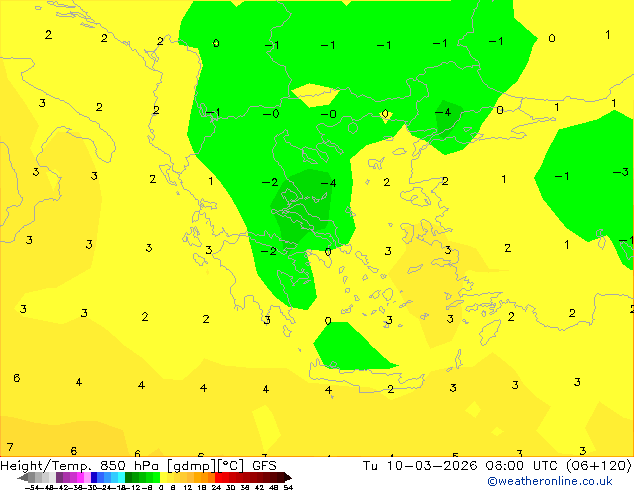Click the weatheronline.co.uk copyright link
Viewport: 634px width, 490px height.
point(550,481)
